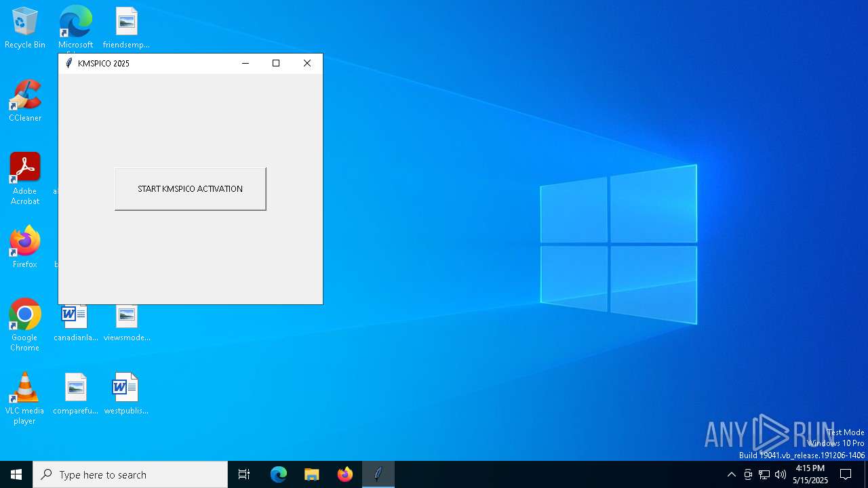The height and width of the screenshot is (488, 868).
Task: Select the comparefu image file icon
Action: [x=75, y=394]
